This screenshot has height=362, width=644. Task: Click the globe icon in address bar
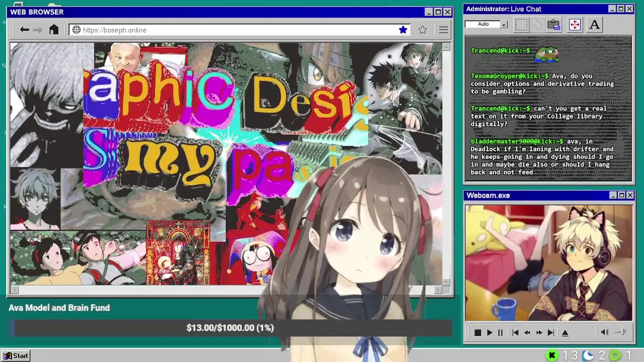[x=76, y=30]
